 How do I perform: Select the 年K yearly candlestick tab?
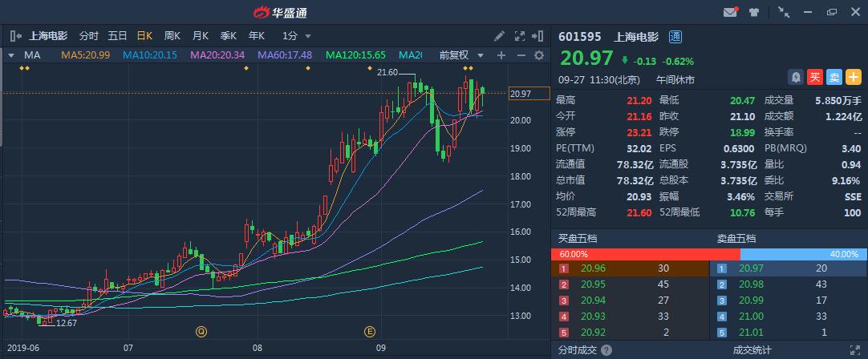click(x=256, y=37)
